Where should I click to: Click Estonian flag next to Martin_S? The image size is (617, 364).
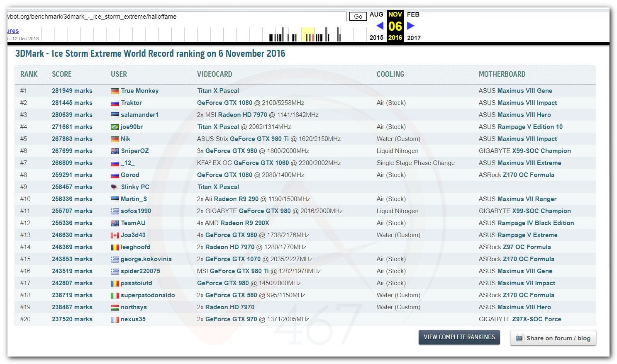coord(115,199)
